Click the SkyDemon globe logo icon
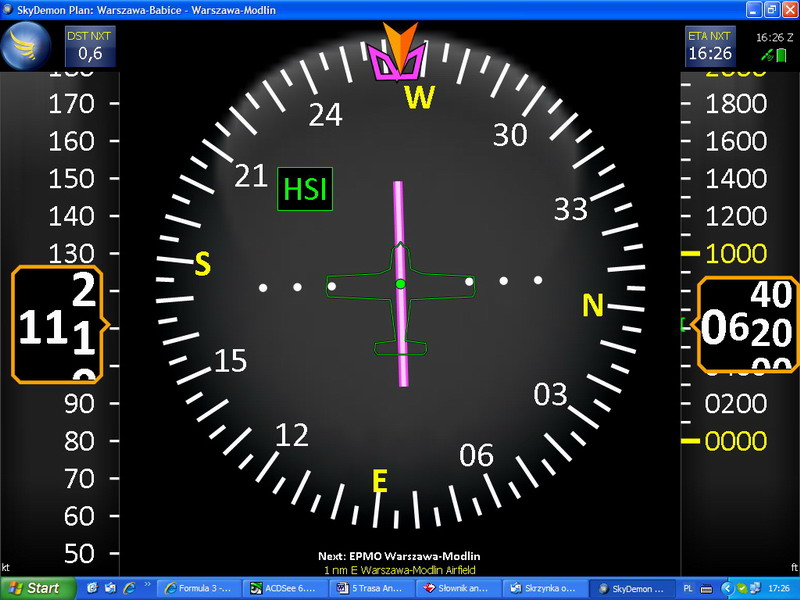Viewport: 800px width, 600px height. (x=27, y=46)
